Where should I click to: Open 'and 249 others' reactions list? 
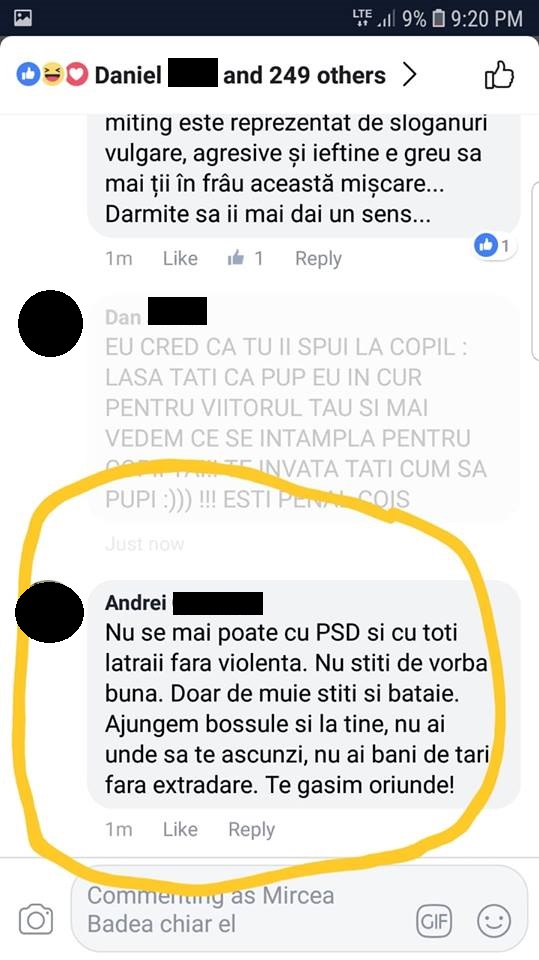pyautogui.click(x=304, y=75)
